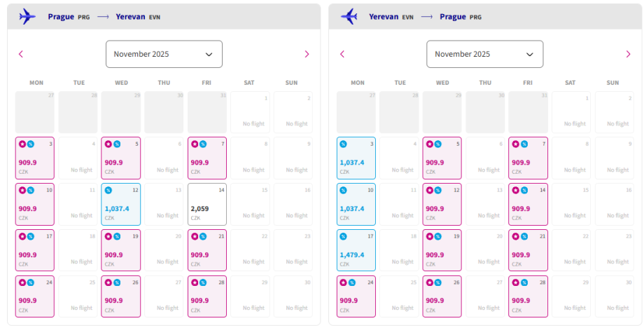Pick return November 7 fare
Image resolution: width=644 pixels, height=328 pixels.
(528, 158)
